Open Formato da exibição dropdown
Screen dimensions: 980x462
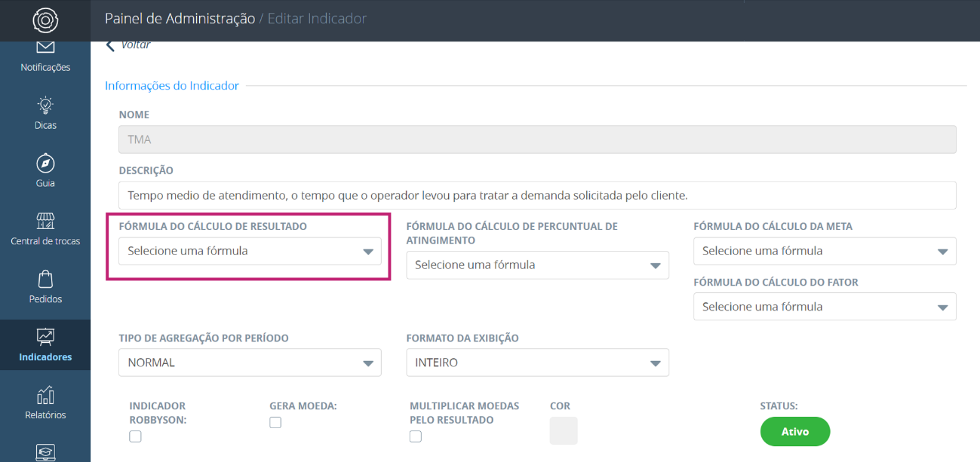point(537,363)
